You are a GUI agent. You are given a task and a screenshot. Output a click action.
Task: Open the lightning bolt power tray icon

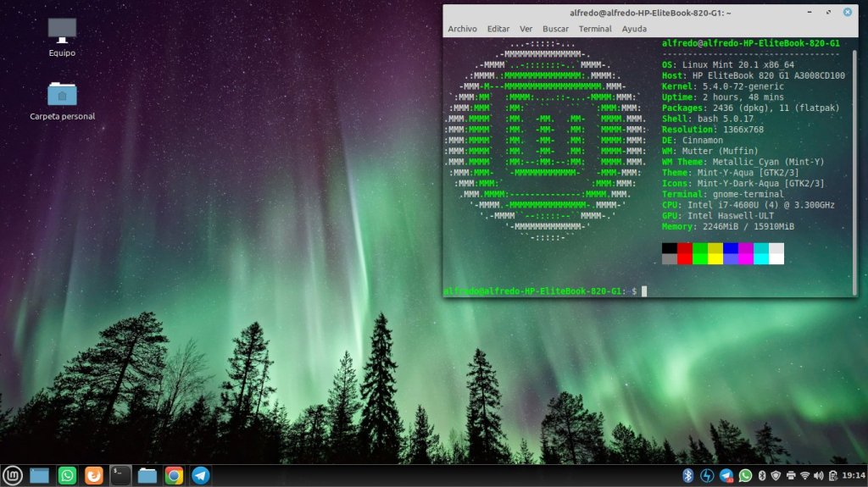pos(707,475)
